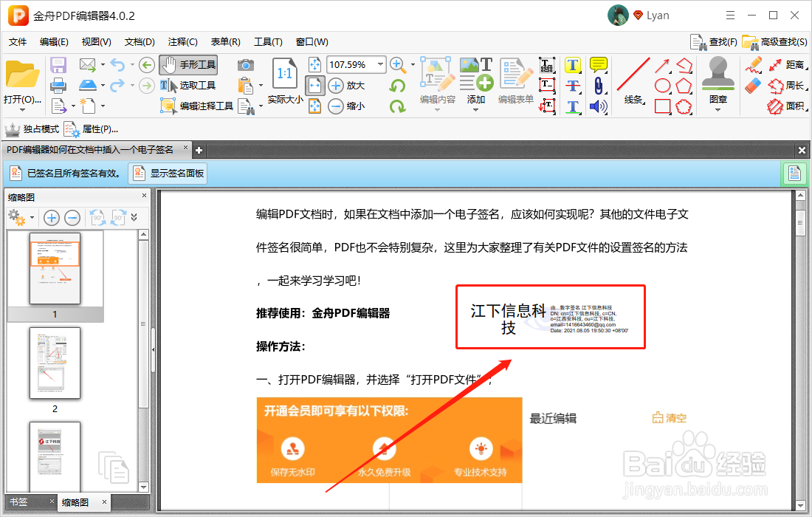812x517 pixels.
Task: Select the hand tool 手形工具
Action: 188,65
